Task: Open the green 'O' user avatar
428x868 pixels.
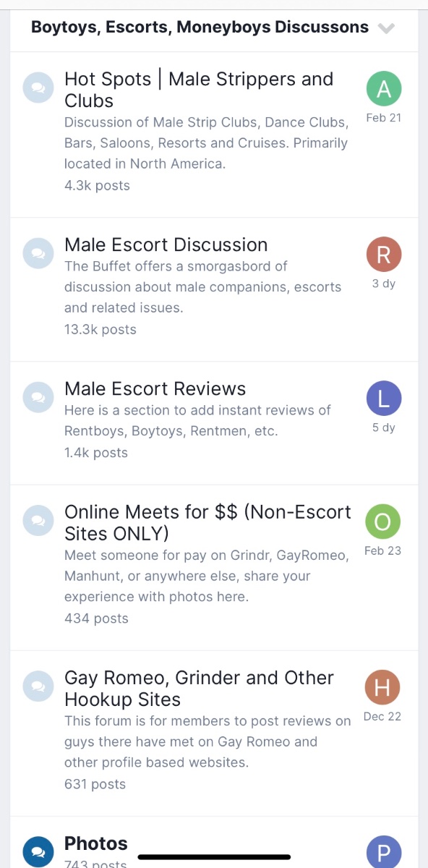Action: click(x=384, y=522)
